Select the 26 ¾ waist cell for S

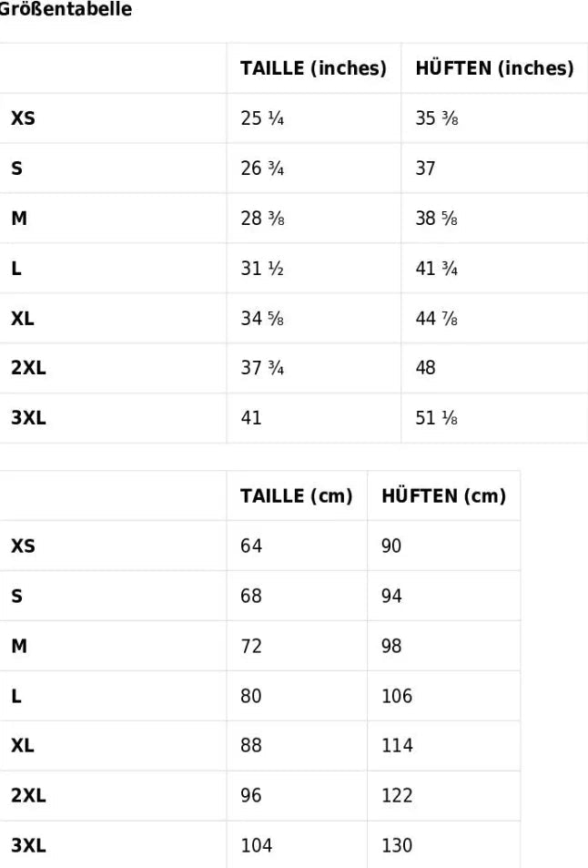click(262, 168)
